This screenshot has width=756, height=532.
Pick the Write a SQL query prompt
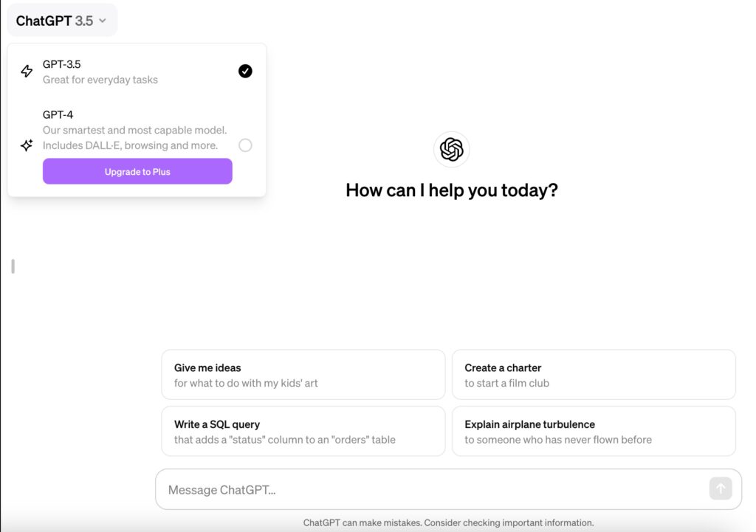click(303, 432)
